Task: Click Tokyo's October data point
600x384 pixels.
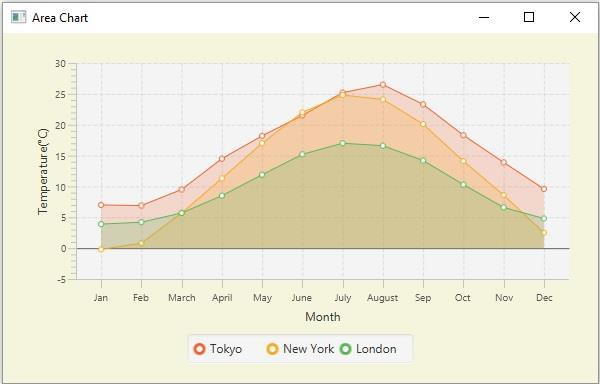Action: (x=463, y=135)
